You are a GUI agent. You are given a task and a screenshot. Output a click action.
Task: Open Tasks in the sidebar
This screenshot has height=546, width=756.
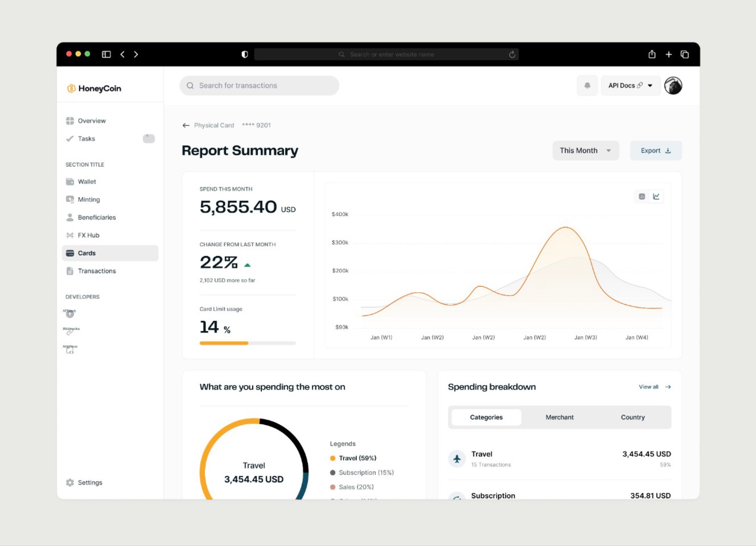click(x=110, y=139)
